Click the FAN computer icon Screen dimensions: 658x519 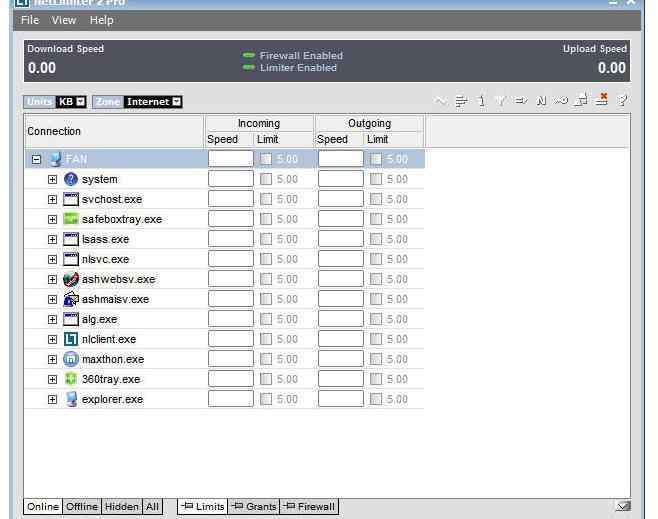click(56, 159)
